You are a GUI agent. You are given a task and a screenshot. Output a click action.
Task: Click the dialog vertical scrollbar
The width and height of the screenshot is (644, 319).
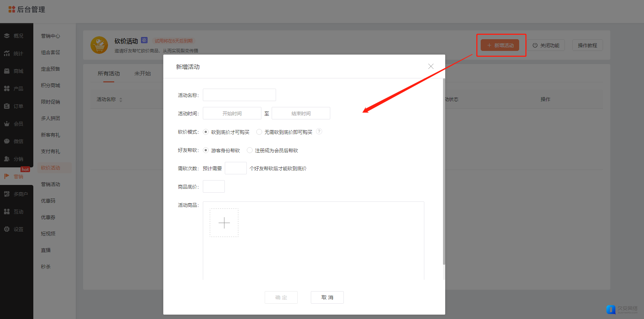(444, 171)
